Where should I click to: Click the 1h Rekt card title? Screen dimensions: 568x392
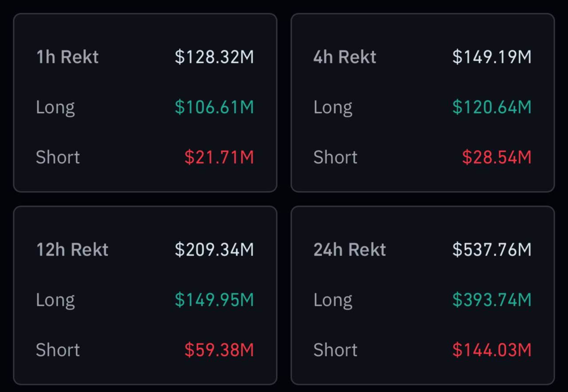67,57
